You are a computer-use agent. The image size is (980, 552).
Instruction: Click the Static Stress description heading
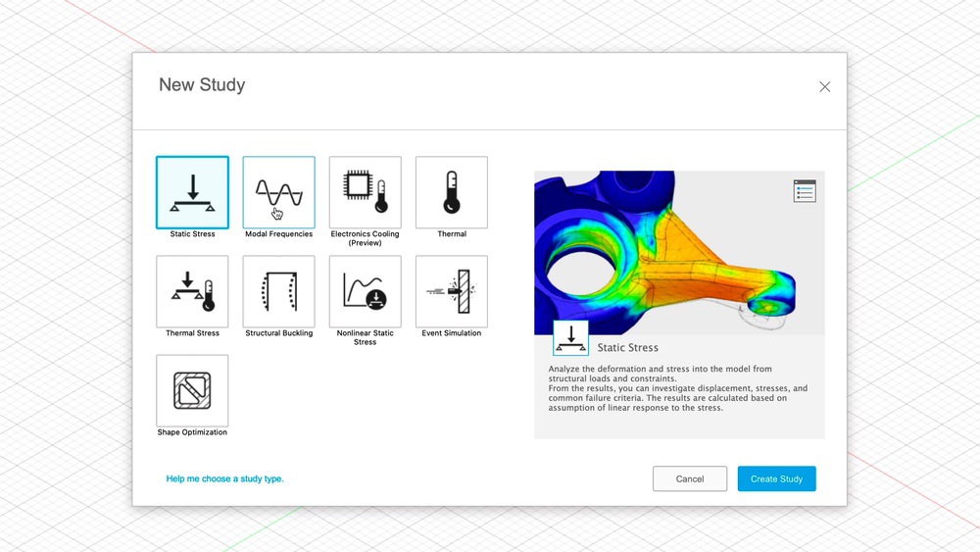[x=627, y=348]
